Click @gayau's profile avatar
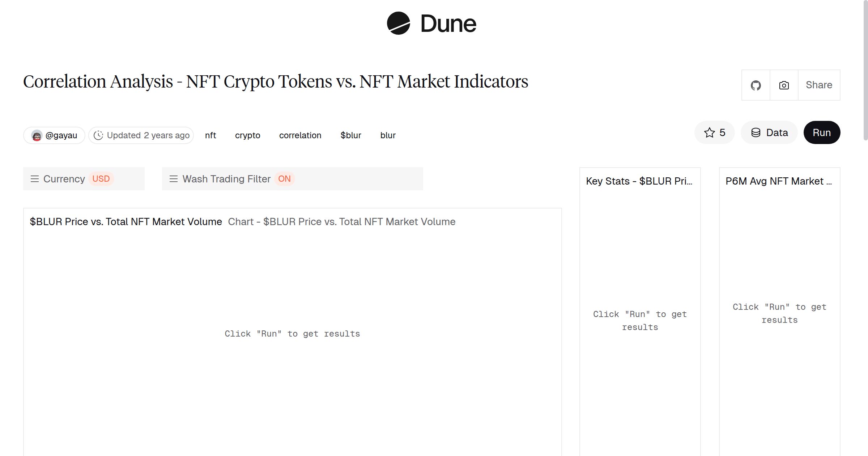This screenshot has height=456, width=868. click(x=36, y=135)
